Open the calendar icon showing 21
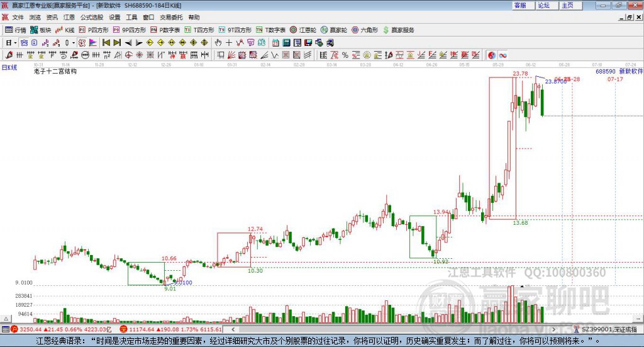 [275, 43]
